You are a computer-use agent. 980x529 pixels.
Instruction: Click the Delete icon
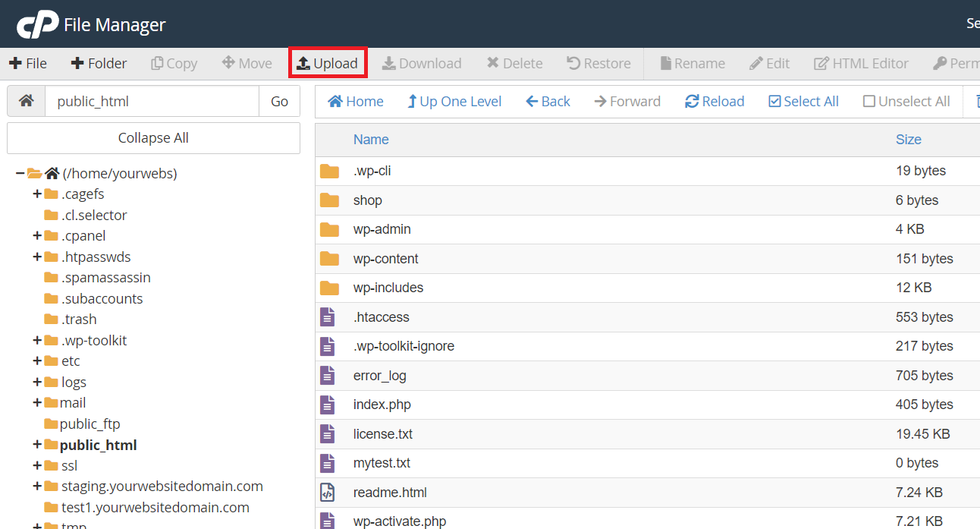[x=514, y=63]
